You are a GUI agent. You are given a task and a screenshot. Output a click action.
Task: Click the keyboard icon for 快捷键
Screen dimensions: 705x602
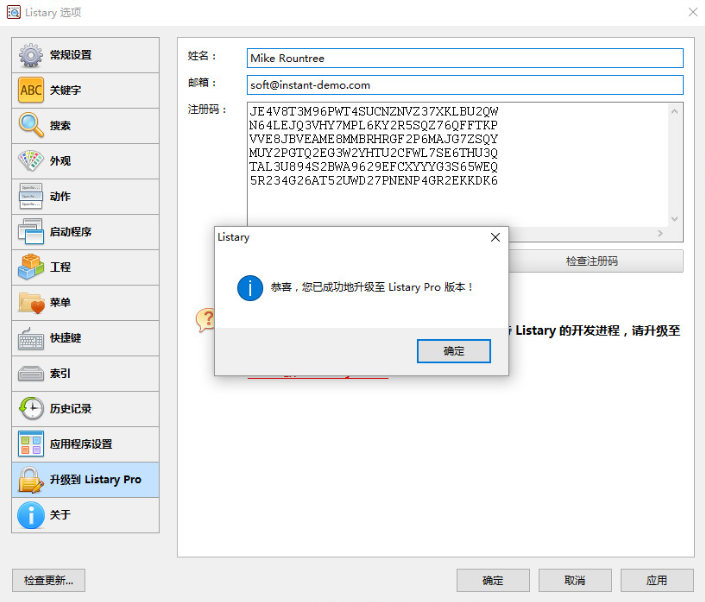[x=31, y=339]
